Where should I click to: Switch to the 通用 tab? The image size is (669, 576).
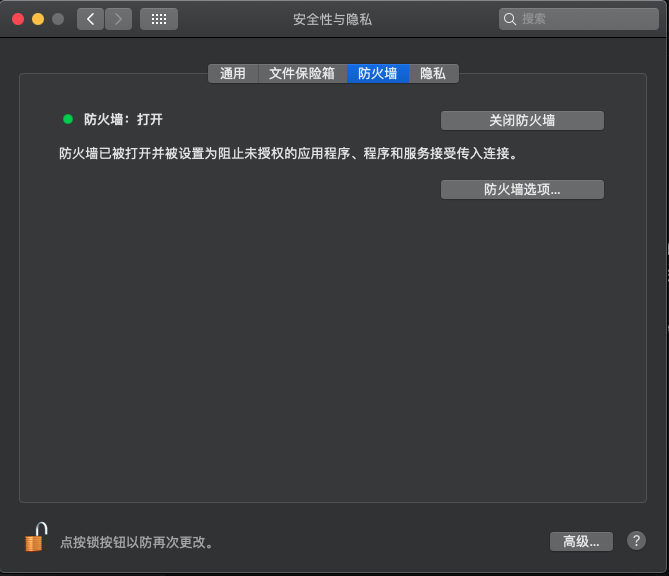coord(233,73)
